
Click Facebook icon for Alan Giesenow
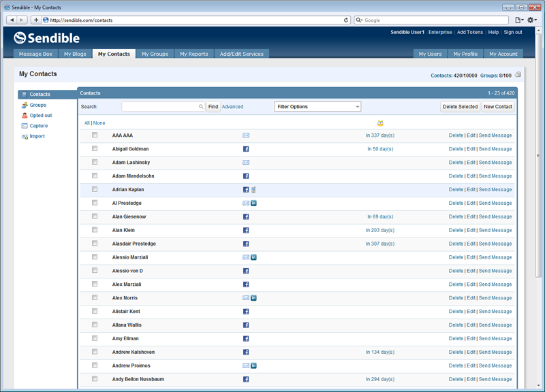[246, 216]
